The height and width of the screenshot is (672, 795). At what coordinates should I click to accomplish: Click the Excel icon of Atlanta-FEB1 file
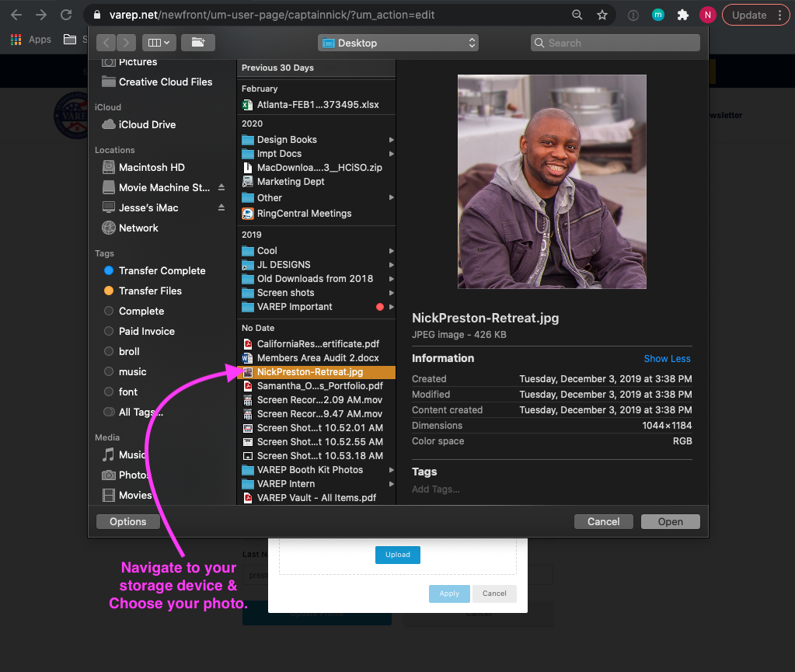tap(247, 105)
